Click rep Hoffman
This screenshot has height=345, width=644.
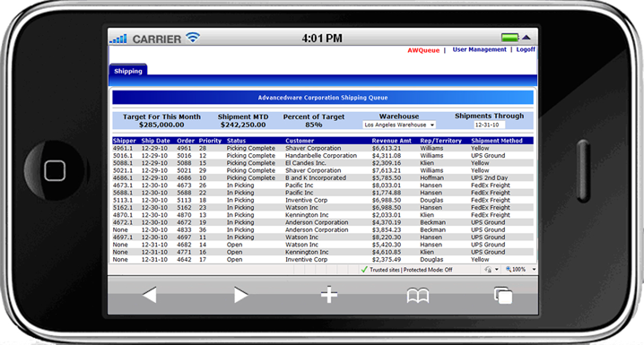tap(431, 178)
